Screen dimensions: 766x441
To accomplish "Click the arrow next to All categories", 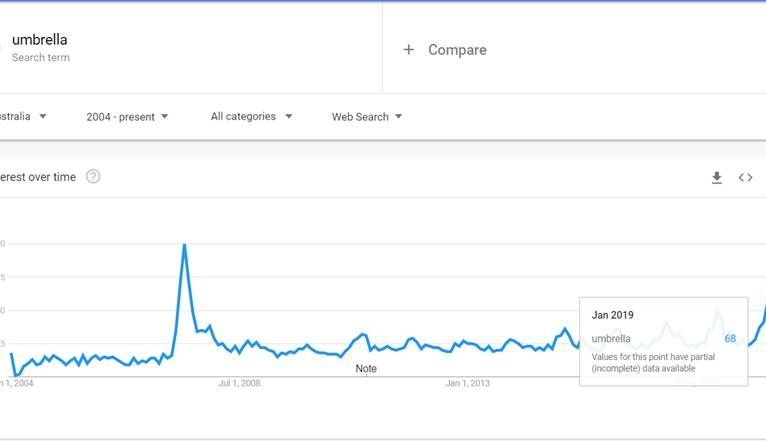I will tap(288, 116).
